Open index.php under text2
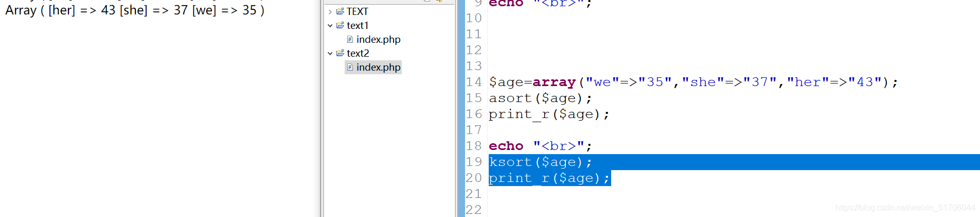Screen dimensions: 980x217 pyautogui.click(x=378, y=67)
